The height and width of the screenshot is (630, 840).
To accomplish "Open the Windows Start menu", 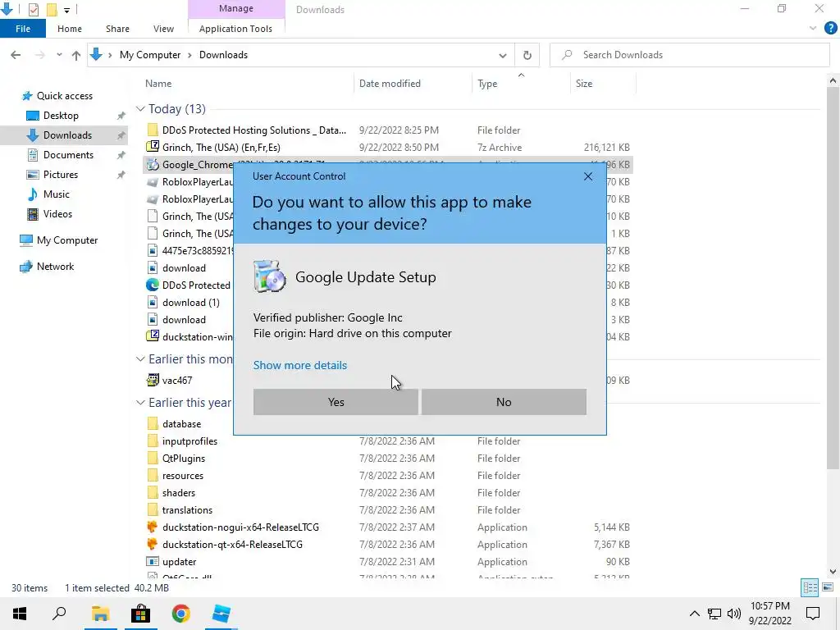I will point(20,614).
